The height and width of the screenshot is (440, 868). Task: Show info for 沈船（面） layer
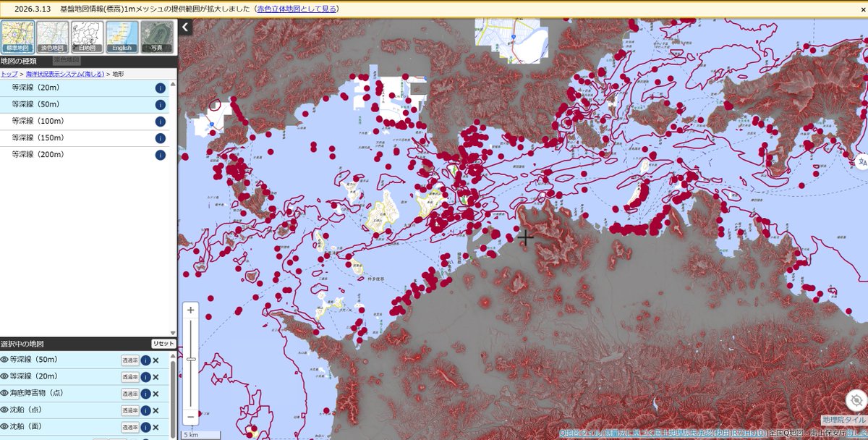[x=145, y=428]
